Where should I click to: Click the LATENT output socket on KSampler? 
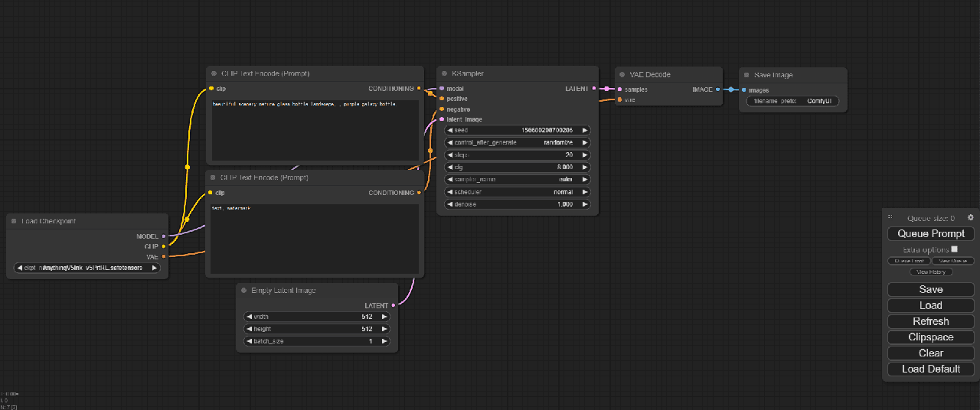[594, 89]
